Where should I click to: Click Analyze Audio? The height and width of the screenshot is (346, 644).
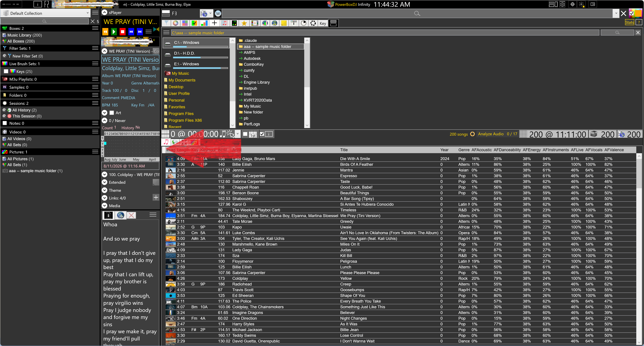491,134
